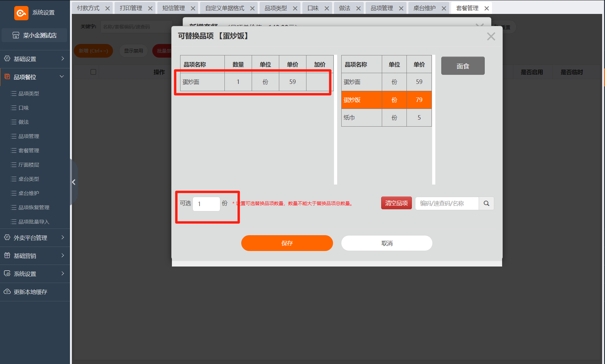The width and height of the screenshot is (605, 364).
Task: Collapse the 品项餐位 menu
Action: tap(62, 77)
